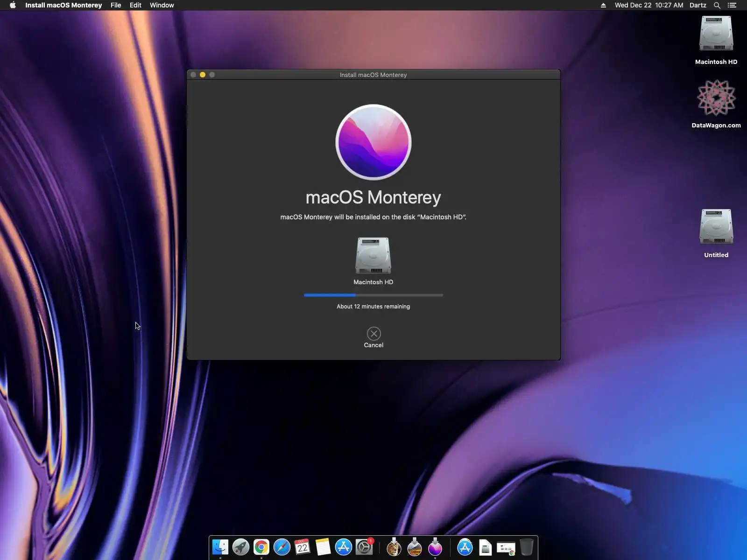Open the File menu

[116, 5]
